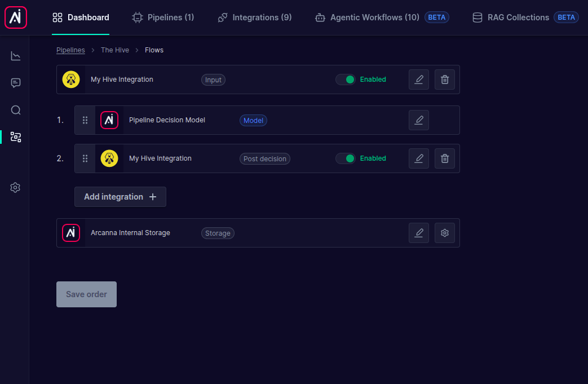Edit the Arcanna Internal Storage row
The width and height of the screenshot is (588, 384).
pyautogui.click(x=419, y=233)
